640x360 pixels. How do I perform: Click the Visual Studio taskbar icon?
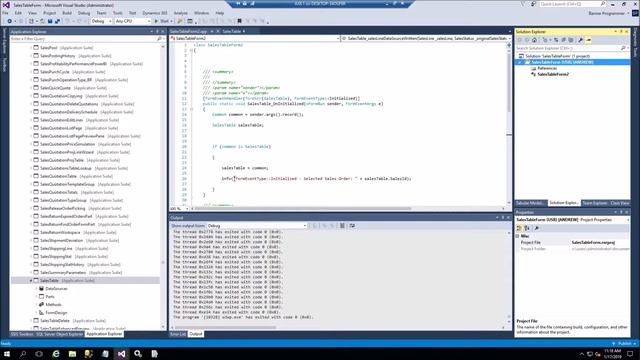coord(122,354)
